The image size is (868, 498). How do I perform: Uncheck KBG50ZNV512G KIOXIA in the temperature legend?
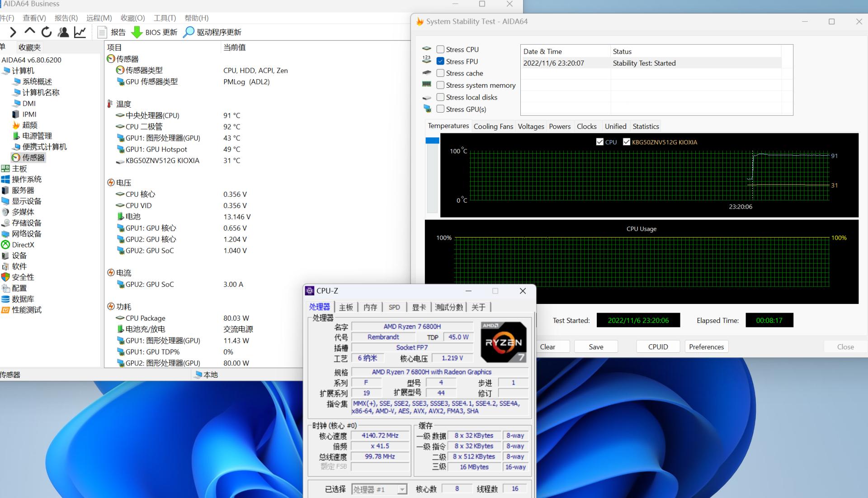[x=627, y=142]
